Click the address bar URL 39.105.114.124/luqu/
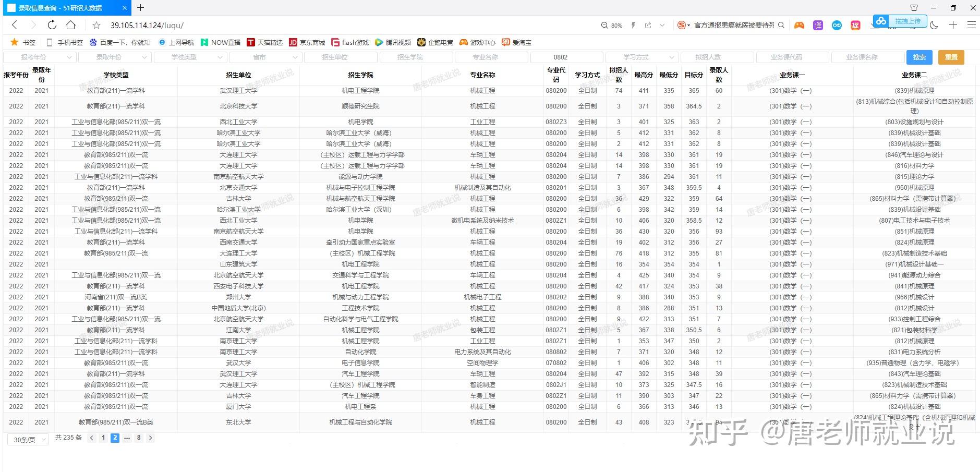The width and height of the screenshot is (980, 472). click(x=147, y=25)
